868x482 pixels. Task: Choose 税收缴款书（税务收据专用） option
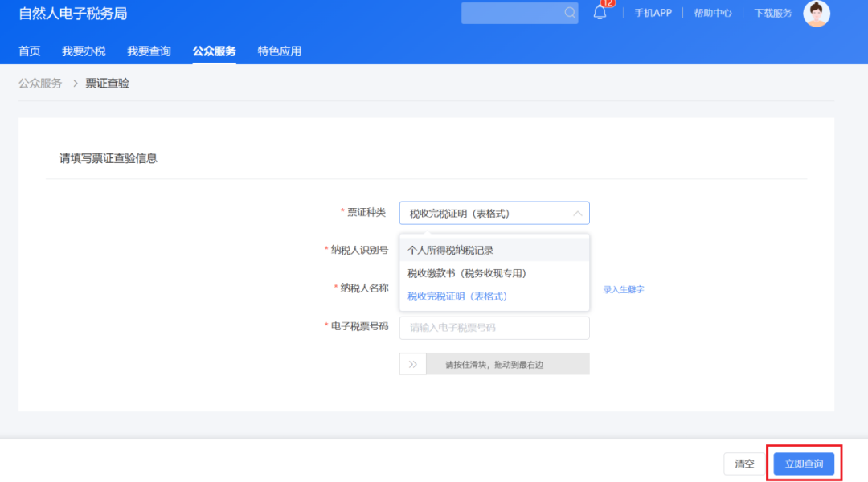tap(468, 272)
